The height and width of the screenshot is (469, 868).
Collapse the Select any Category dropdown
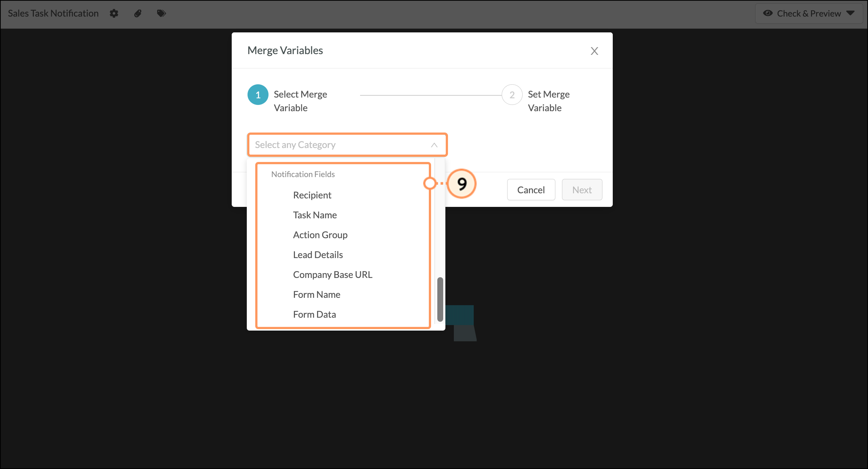point(434,145)
